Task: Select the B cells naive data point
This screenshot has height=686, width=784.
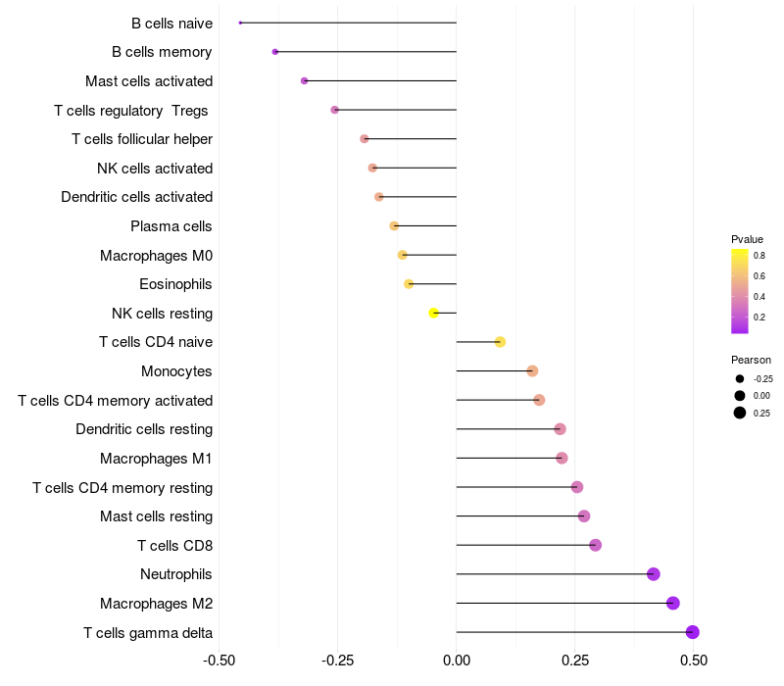Action: pos(240,23)
